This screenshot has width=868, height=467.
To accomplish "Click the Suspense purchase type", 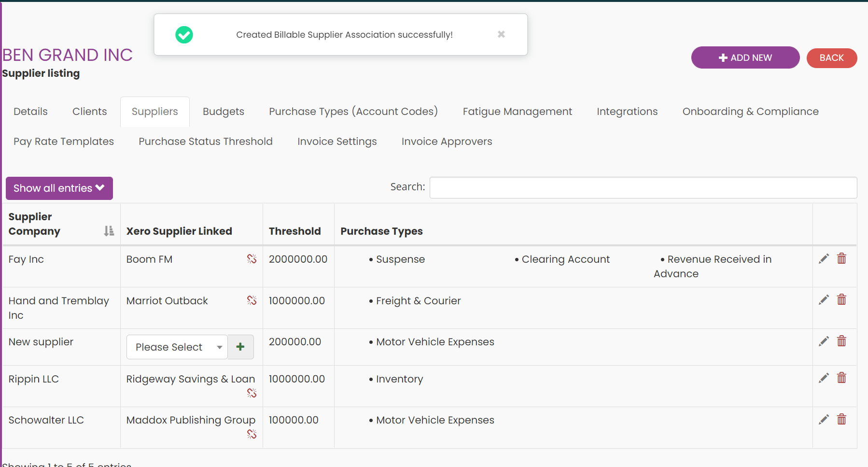I will (x=400, y=259).
